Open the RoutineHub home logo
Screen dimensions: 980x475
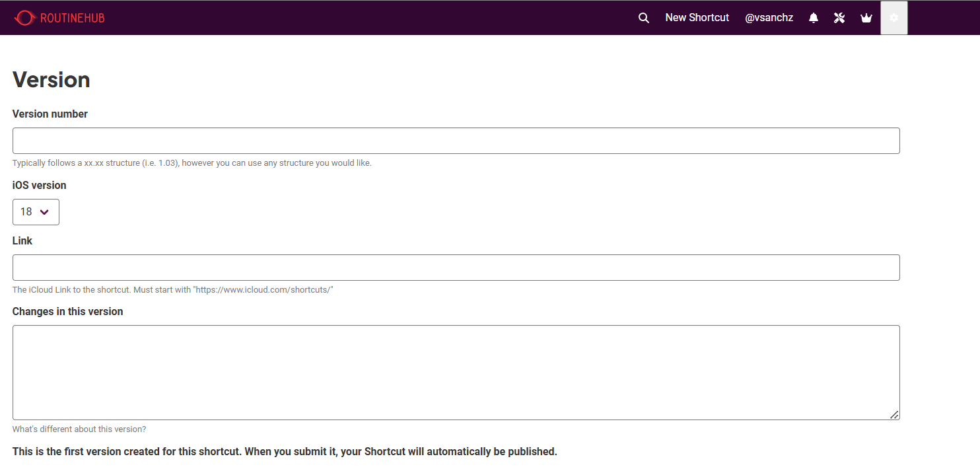pyautogui.click(x=59, y=18)
